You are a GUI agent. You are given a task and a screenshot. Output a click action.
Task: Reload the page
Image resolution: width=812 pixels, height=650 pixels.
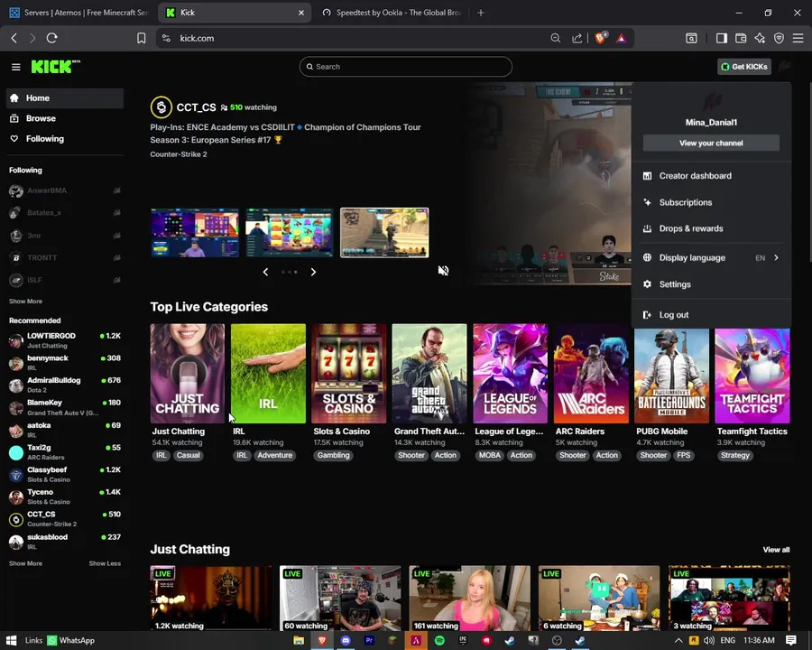51,38
